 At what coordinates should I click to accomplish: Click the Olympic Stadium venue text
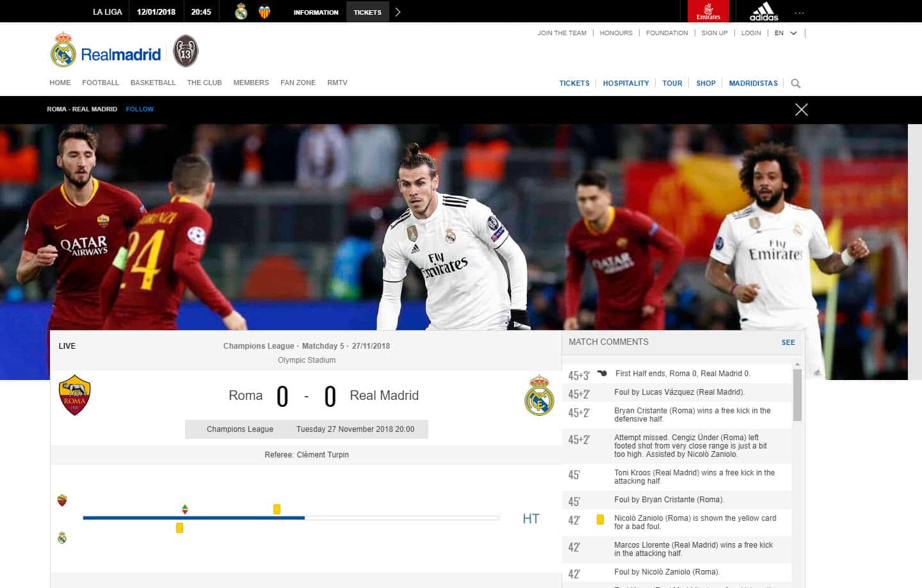[x=307, y=360]
